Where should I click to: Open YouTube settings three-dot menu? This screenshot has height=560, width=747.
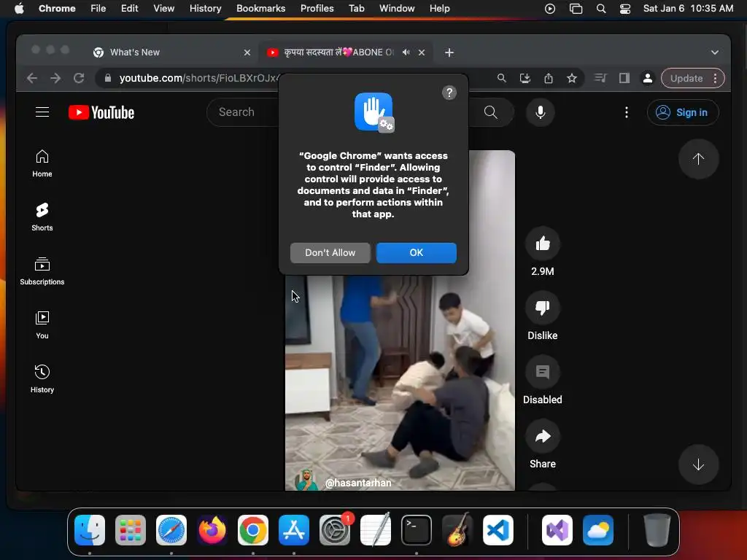coord(627,112)
